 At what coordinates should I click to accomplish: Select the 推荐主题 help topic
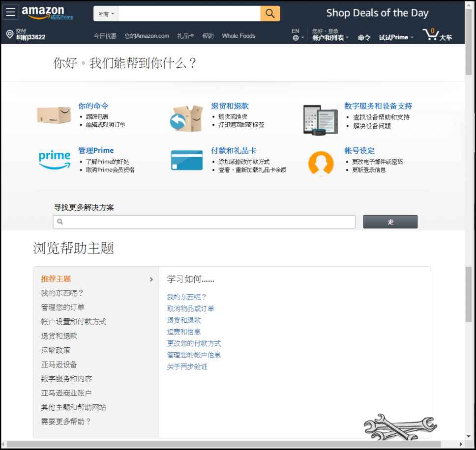pyautogui.click(x=56, y=279)
